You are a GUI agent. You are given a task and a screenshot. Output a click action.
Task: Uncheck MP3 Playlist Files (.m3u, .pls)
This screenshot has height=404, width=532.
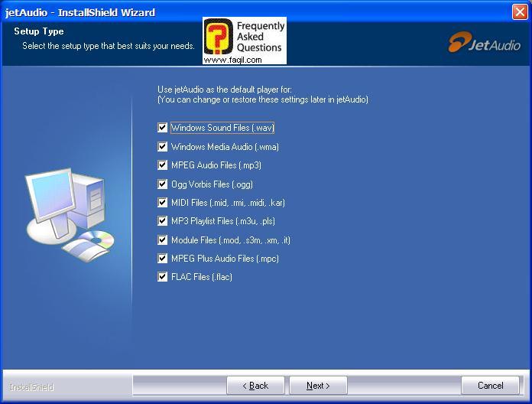pyautogui.click(x=162, y=221)
